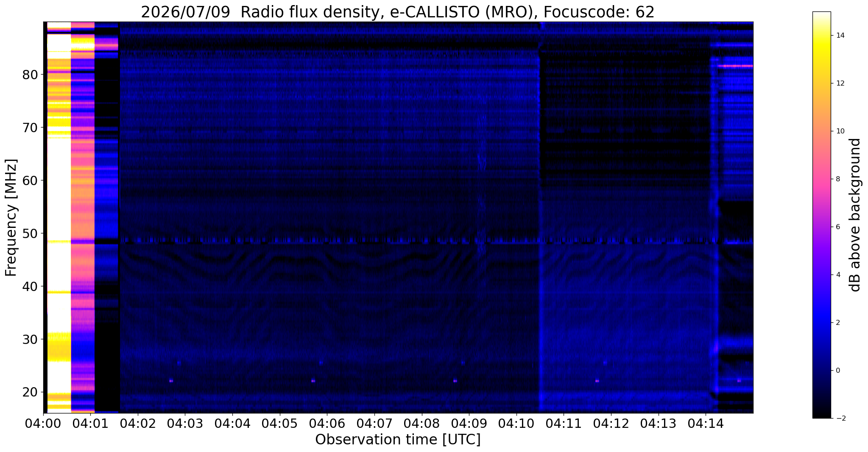This screenshot has width=868, height=452.
Task: Click the 04:08 time tick label
Action: (422, 424)
